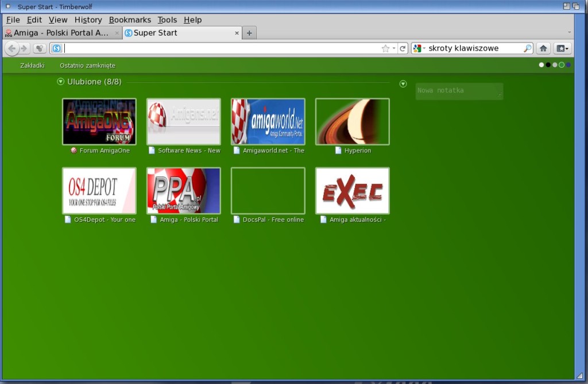This screenshot has height=384, width=588.
Task: Open the History menu
Action: click(x=88, y=20)
